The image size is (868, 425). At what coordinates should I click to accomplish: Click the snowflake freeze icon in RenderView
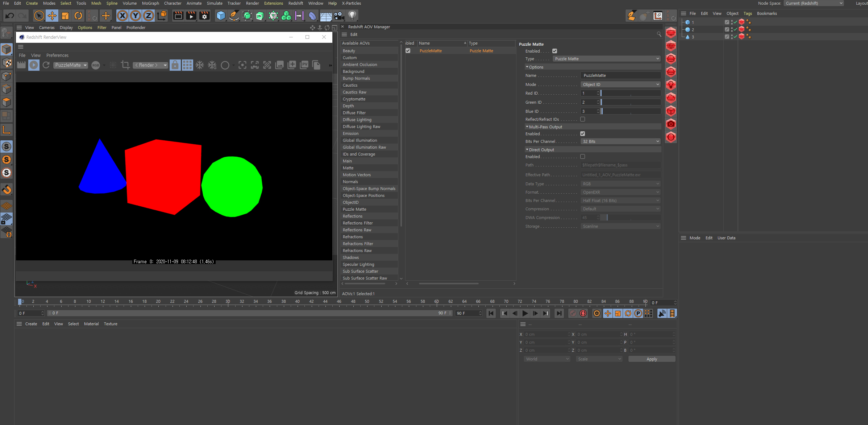[200, 65]
